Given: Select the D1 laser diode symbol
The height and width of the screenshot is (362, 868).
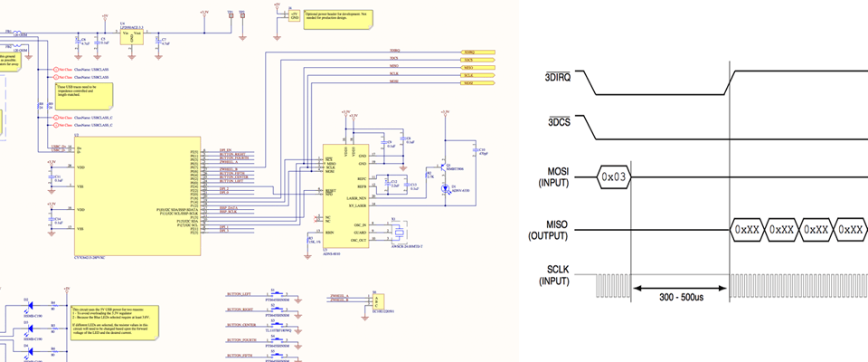Looking at the screenshot, I should point(444,188).
